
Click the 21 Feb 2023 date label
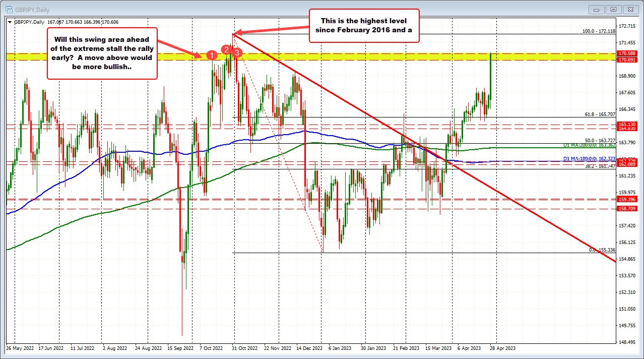tap(407, 348)
